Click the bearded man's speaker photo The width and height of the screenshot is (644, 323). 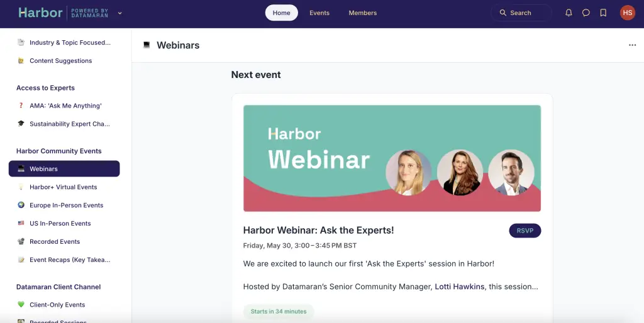(x=511, y=172)
